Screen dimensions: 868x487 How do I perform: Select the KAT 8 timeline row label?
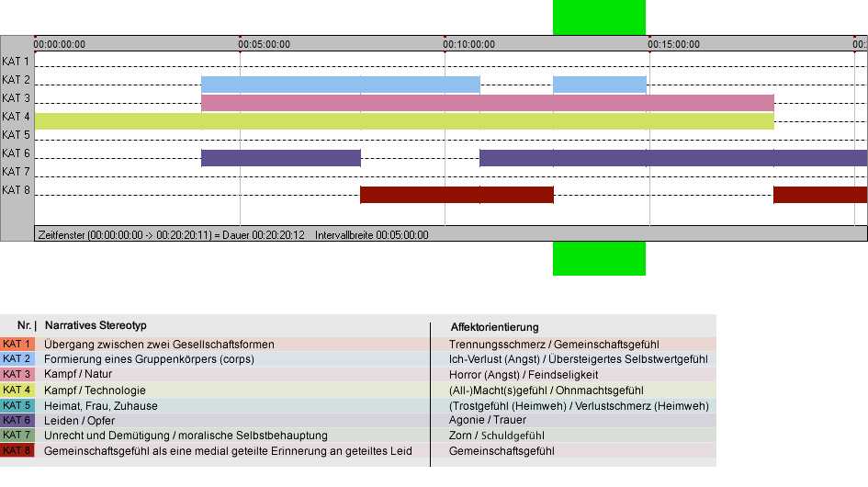pos(16,190)
